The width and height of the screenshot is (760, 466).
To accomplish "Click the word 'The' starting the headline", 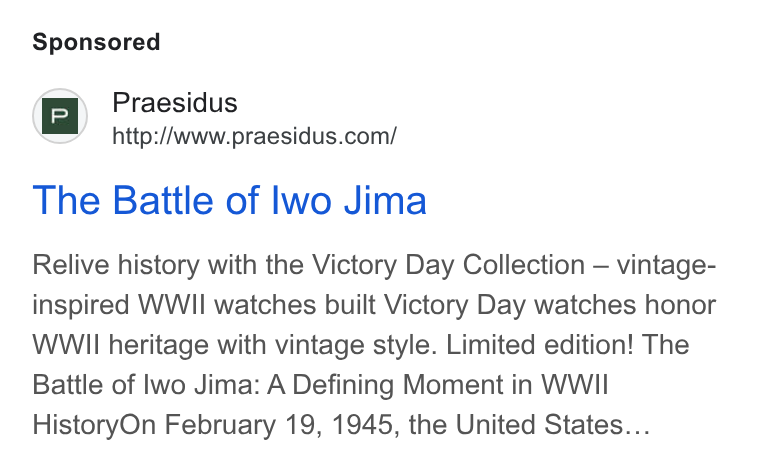I will pyautogui.click(x=66, y=200).
